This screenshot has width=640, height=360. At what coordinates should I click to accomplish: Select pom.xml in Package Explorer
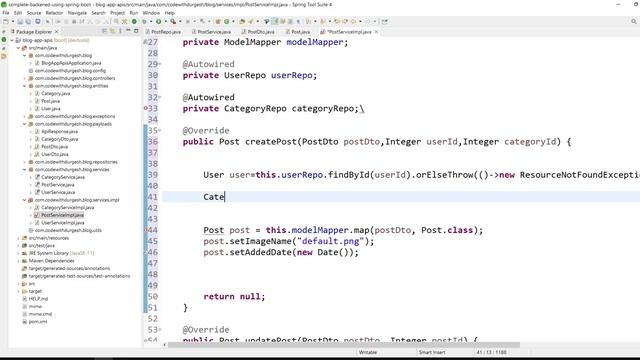point(38,322)
